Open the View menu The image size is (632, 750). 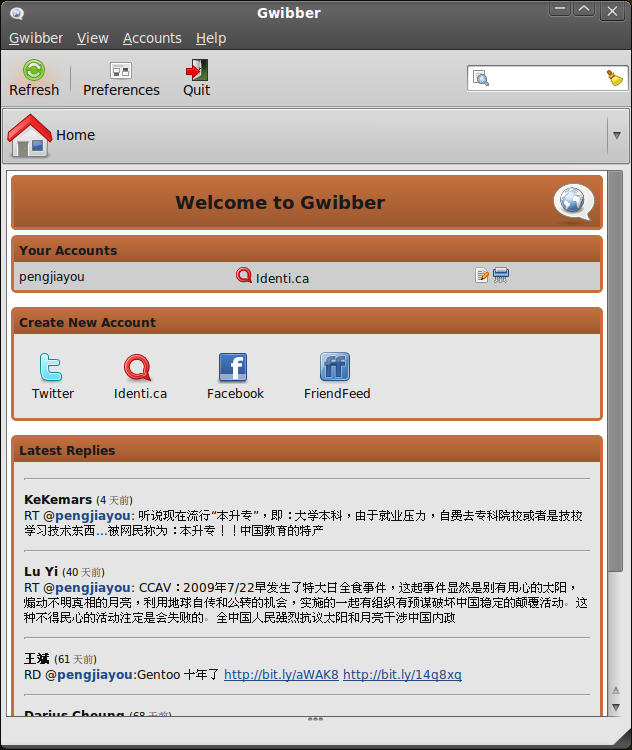tap(93, 38)
